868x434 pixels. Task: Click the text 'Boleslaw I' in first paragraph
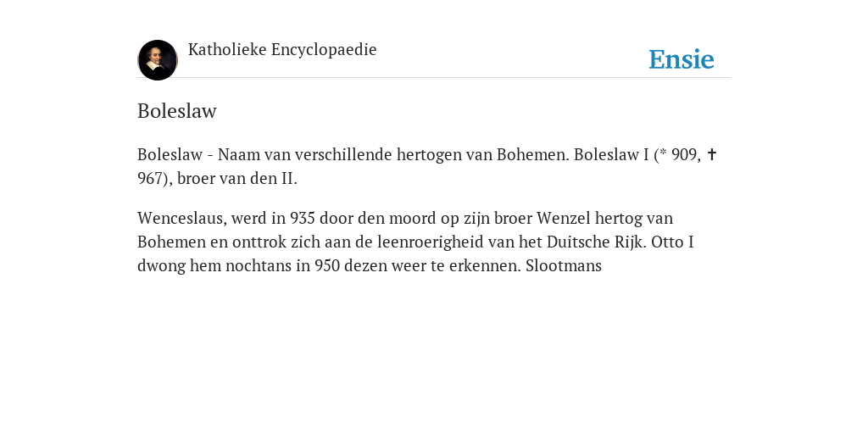611,154
